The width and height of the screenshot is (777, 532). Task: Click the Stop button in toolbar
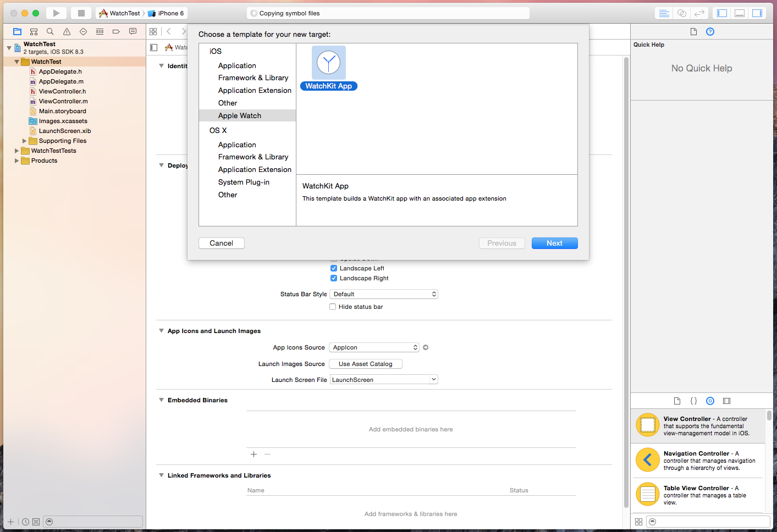(81, 13)
